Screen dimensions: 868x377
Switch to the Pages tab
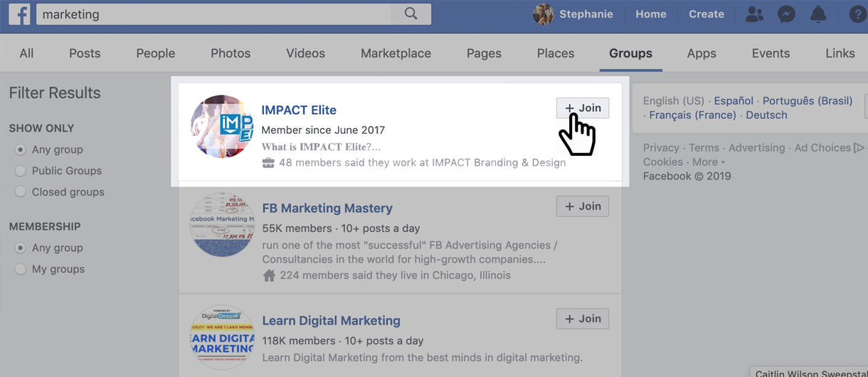coord(484,53)
